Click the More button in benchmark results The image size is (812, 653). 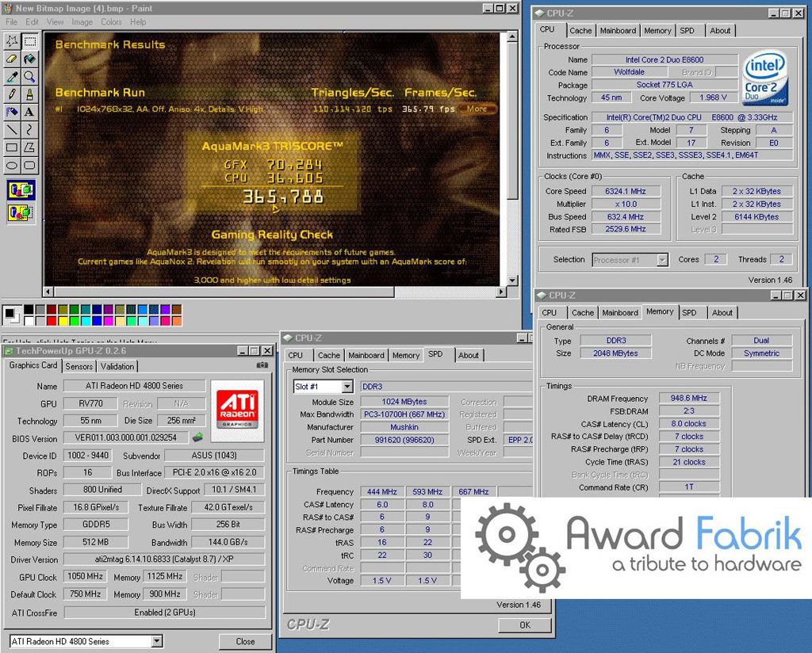click(477, 109)
